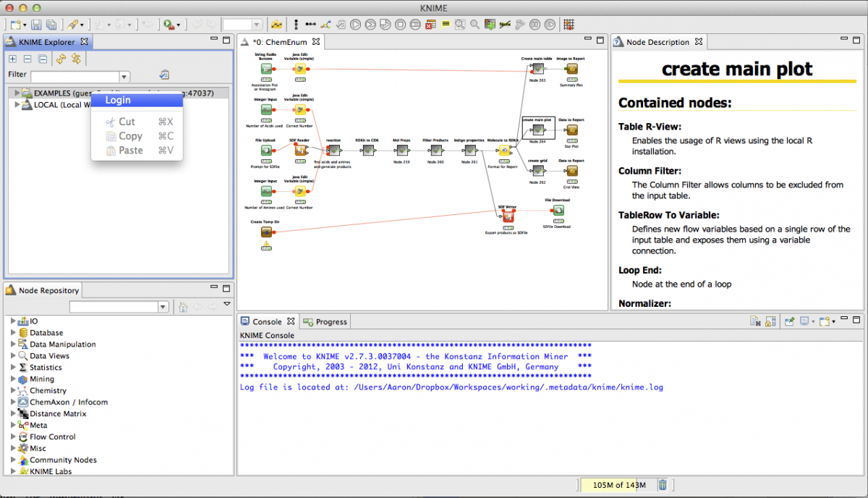Image resolution: width=868 pixels, height=498 pixels.
Task: Click the new workflow icon in the toolbar
Action: pos(16,23)
